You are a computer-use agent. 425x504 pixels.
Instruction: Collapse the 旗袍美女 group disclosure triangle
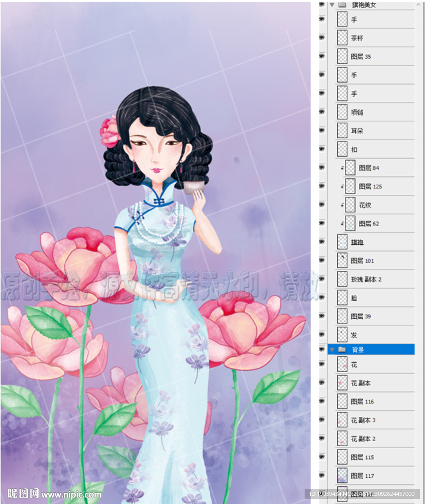click(332, 5)
